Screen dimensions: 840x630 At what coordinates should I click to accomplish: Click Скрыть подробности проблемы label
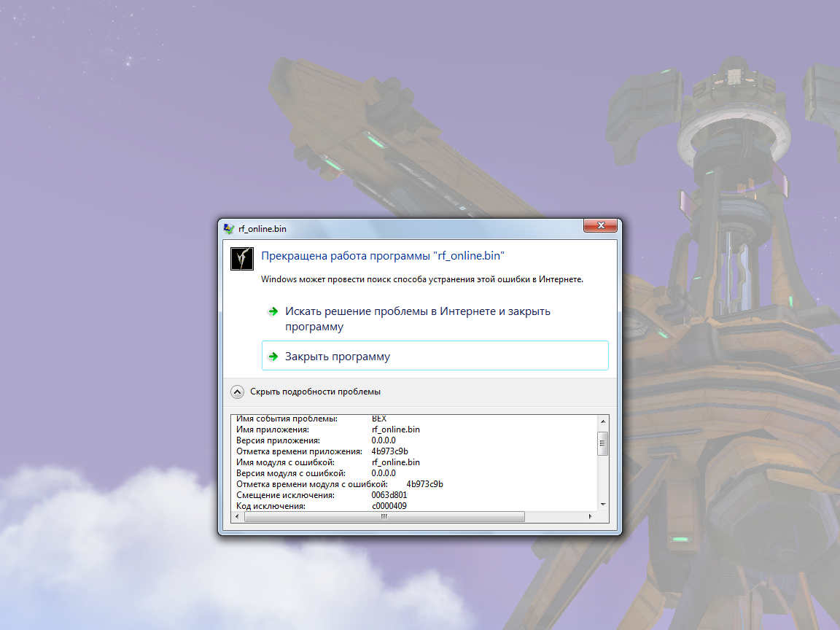[315, 392]
